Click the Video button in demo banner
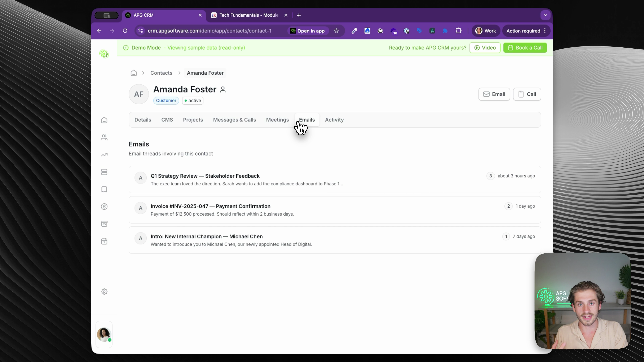 (x=485, y=48)
